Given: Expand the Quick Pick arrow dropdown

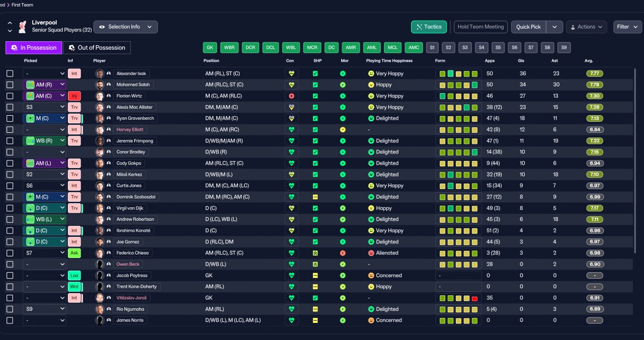Looking at the screenshot, I should 554,27.
